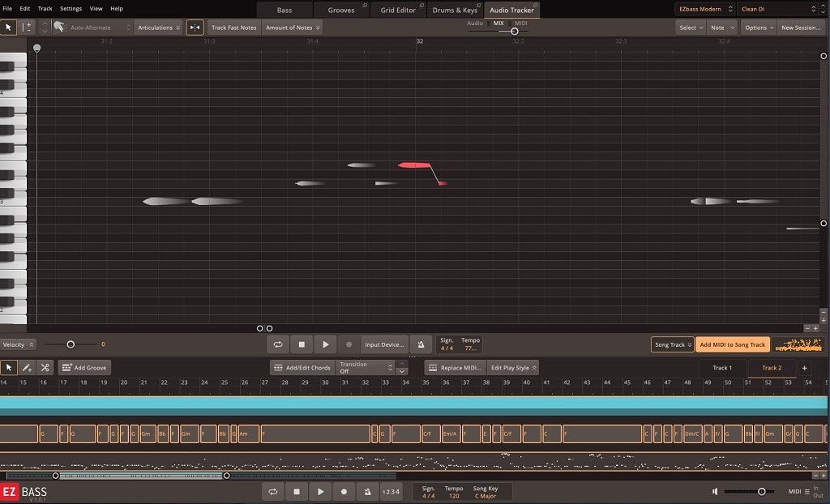Open the Track menu
830x504 pixels.
(45, 8)
